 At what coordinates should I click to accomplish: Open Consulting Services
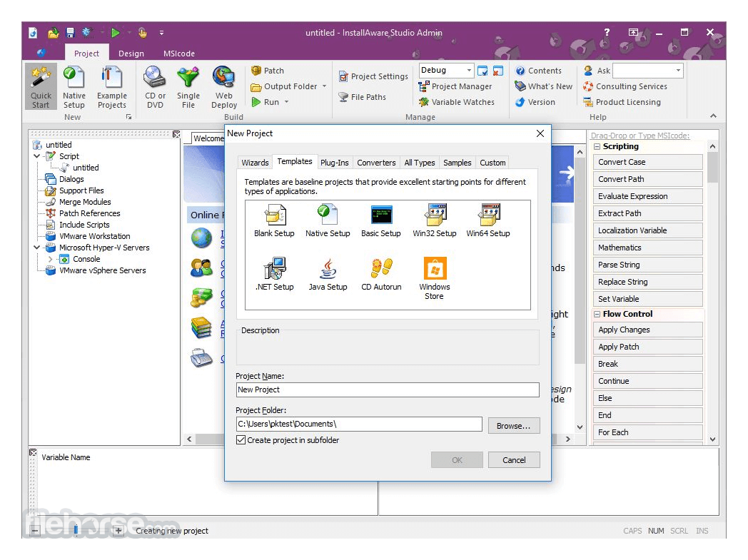point(625,86)
